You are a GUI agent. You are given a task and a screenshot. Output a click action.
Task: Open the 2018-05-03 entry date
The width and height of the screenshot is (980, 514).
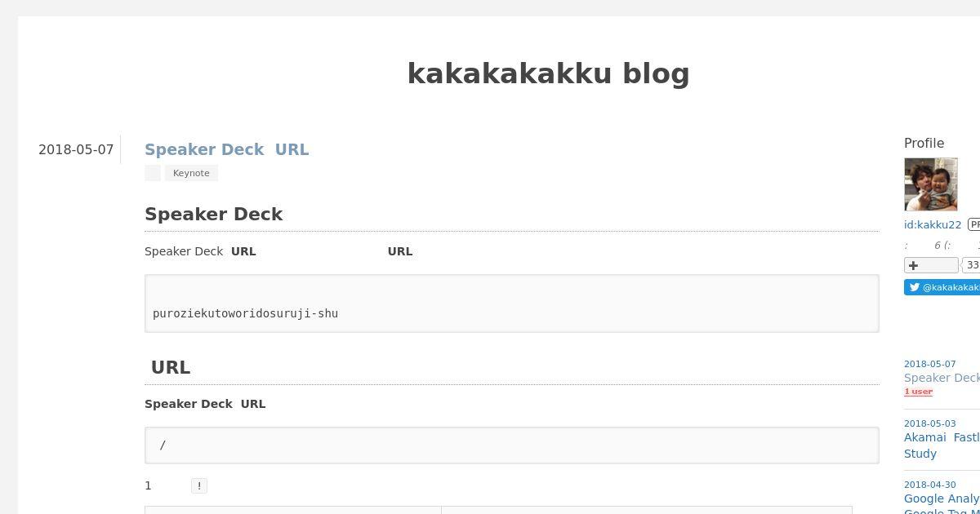click(x=929, y=423)
